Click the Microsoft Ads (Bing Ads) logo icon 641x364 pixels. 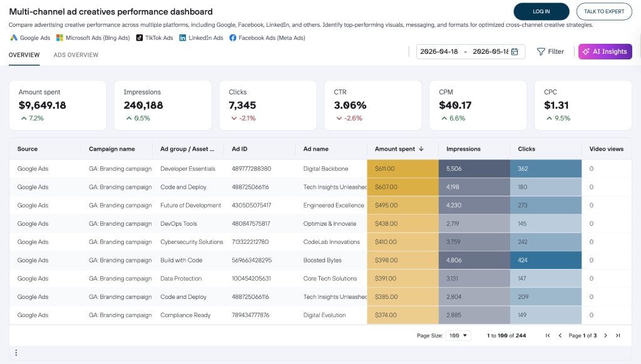[59, 38]
